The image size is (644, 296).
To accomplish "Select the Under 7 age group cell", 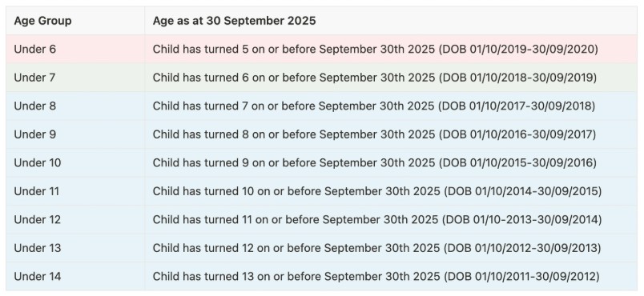I will 34,78.
